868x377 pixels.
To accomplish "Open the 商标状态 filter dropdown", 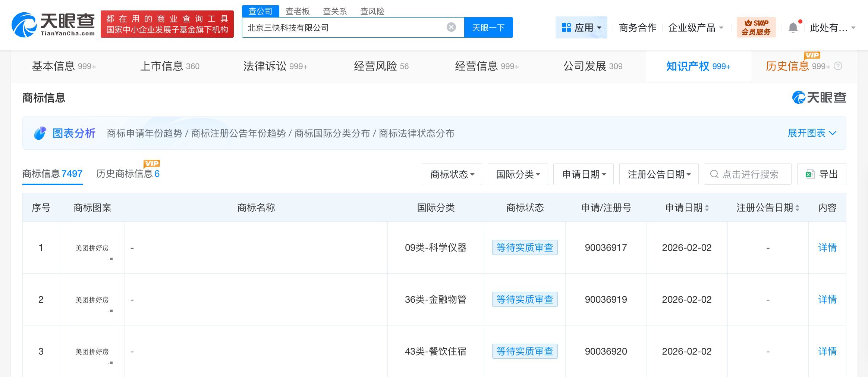I will 452,174.
